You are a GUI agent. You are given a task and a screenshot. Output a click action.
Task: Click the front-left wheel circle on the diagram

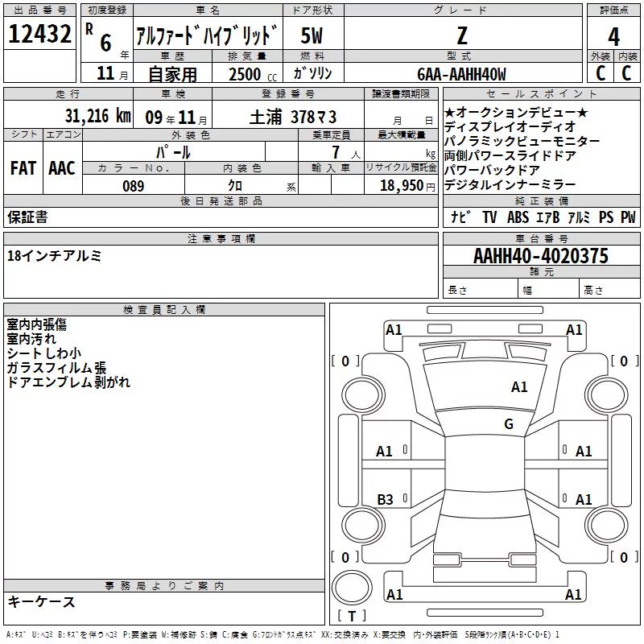coord(363,394)
